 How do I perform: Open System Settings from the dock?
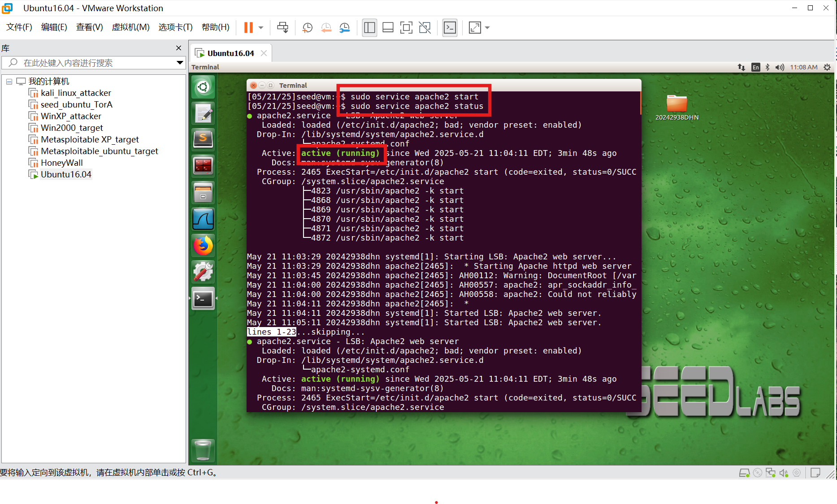[x=203, y=272]
